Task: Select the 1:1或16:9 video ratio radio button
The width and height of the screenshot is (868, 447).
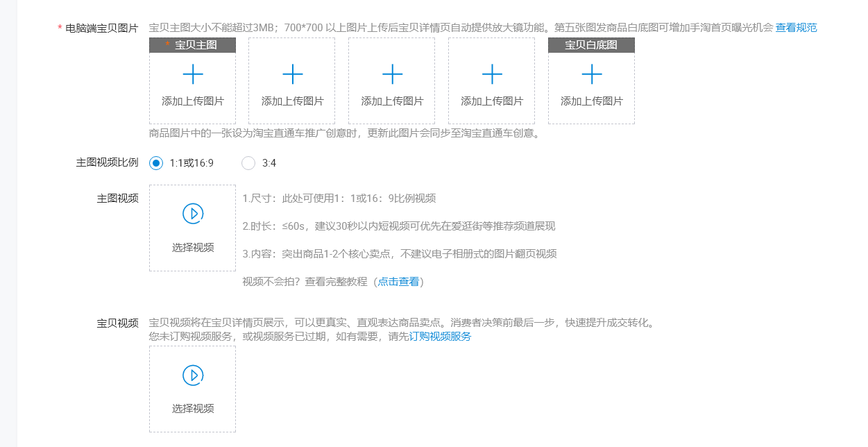Action: pyautogui.click(x=156, y=163)
